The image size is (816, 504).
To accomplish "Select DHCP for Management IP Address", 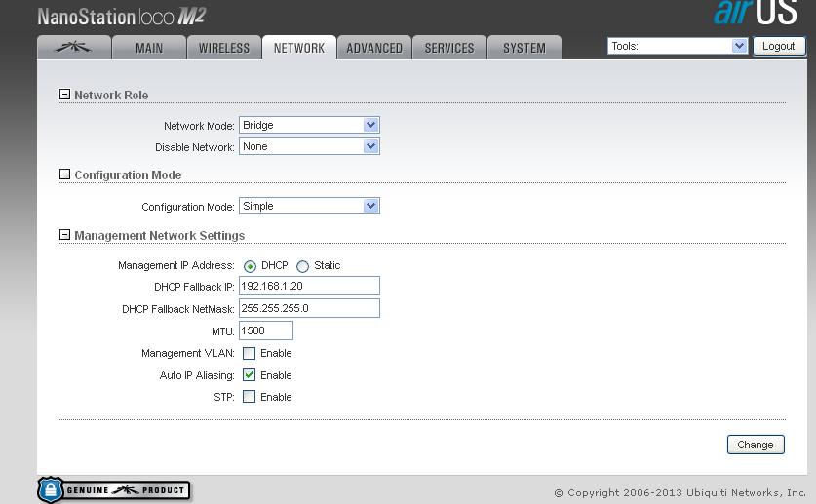I will tap(250, 266).
